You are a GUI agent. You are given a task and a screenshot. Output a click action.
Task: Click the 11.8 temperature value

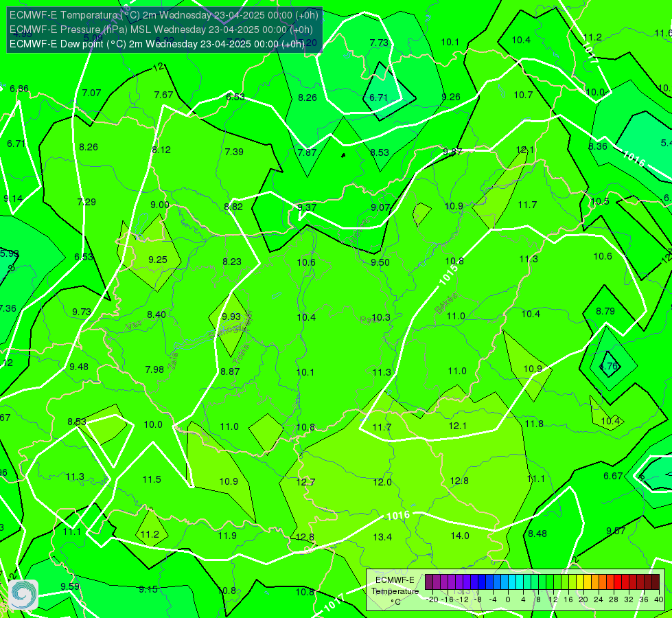tap(534, 424)
